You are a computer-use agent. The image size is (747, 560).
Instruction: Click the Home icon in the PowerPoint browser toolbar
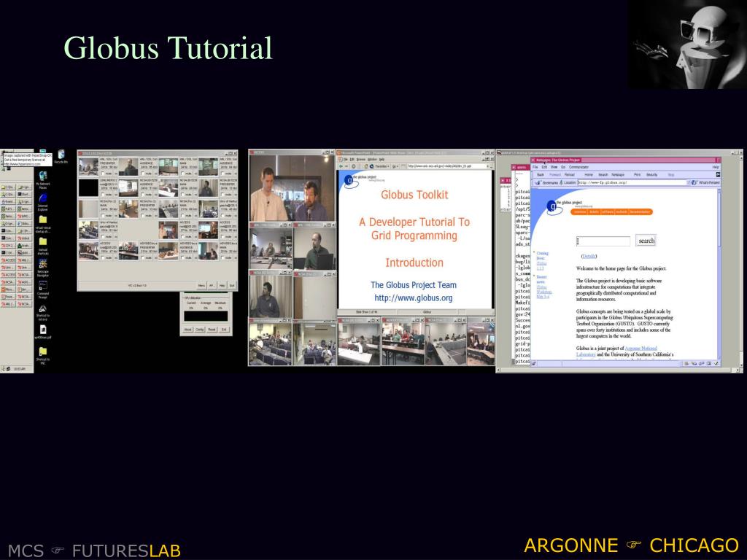[365, 166]
